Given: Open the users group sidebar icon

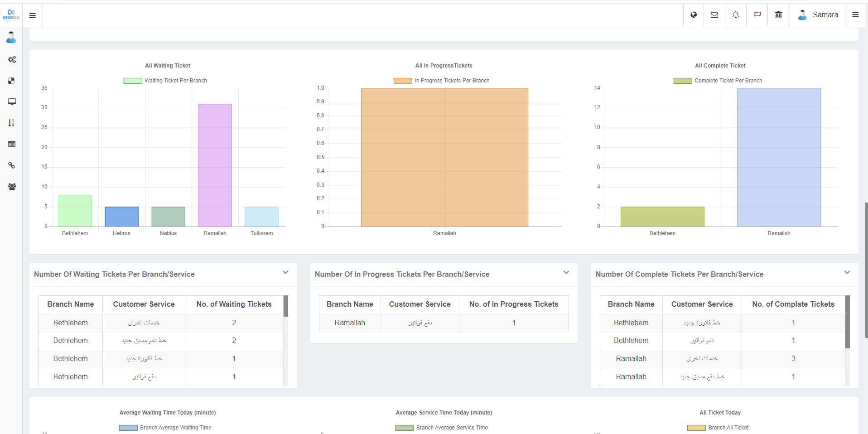Looking at the screenshot, I should tap(12, 187).
